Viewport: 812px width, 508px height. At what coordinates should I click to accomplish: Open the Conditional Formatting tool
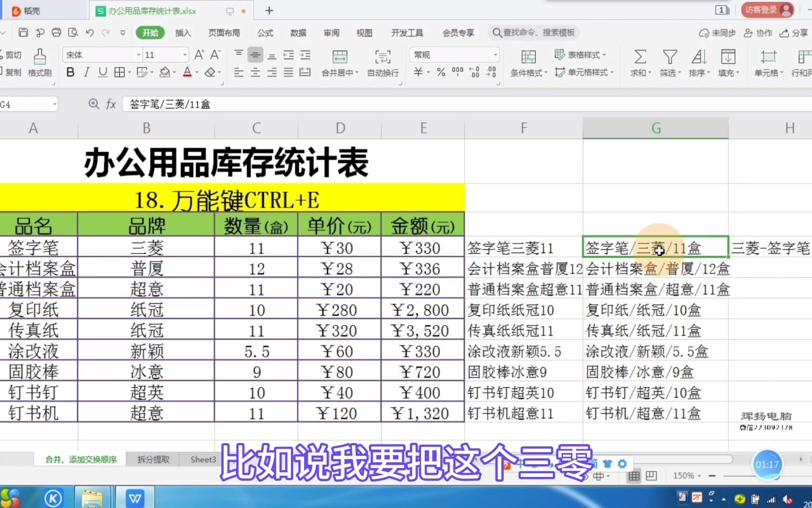(528, 63)
